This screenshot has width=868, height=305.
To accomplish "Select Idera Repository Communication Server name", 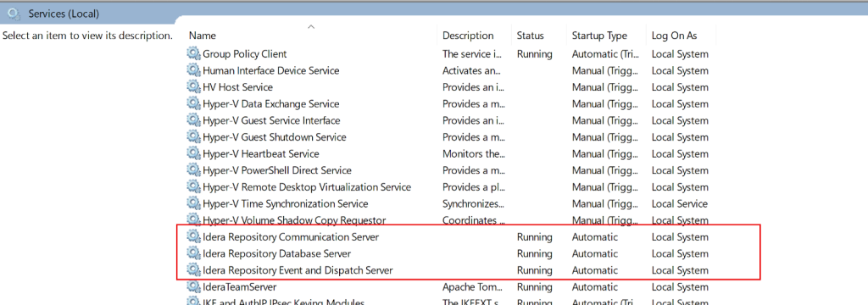I will point(291,237).
